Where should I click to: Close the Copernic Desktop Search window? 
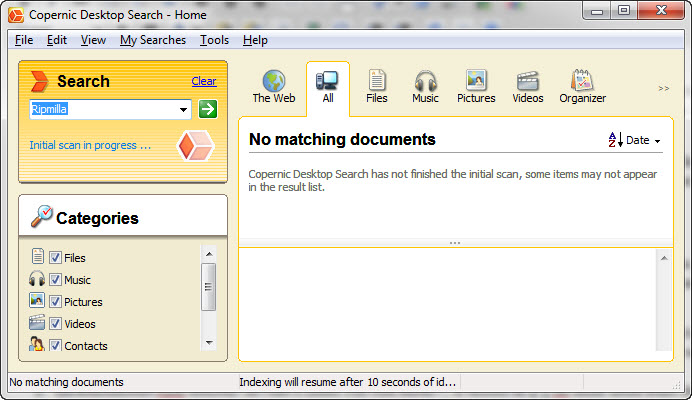661,11
